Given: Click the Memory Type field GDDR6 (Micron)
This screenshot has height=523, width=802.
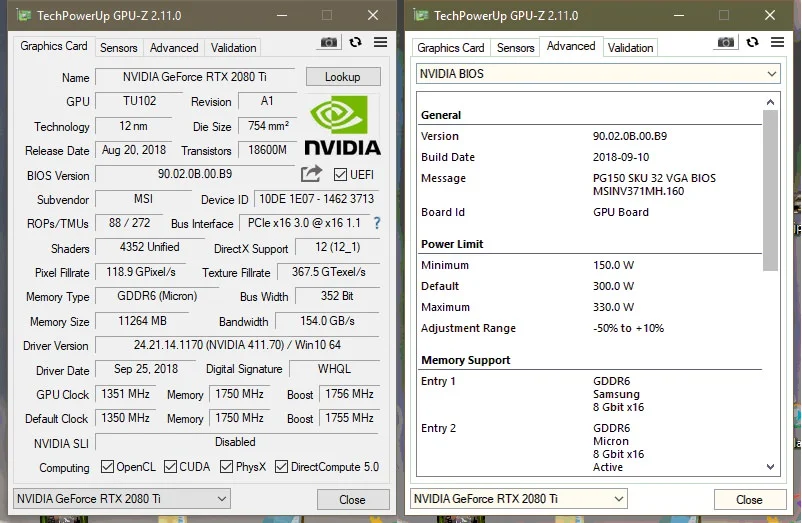Looking at the screenshot, I should click(157, 295).
